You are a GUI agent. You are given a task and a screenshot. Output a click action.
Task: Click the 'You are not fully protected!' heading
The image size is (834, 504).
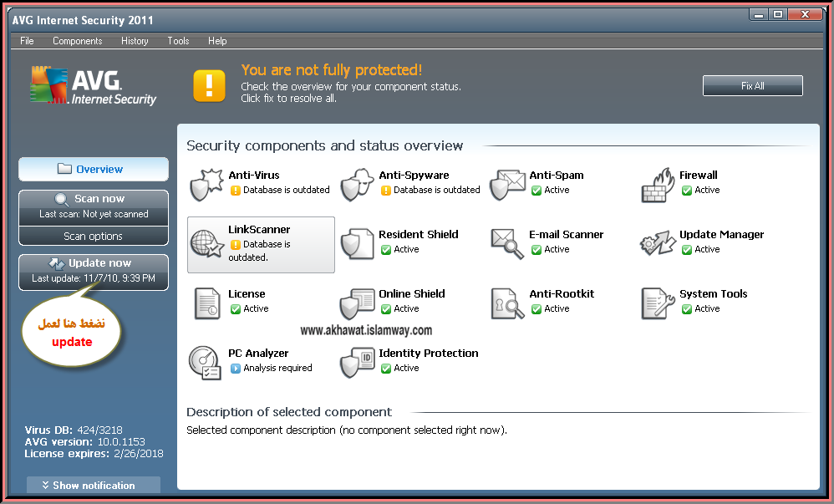(x=332, y=70)
